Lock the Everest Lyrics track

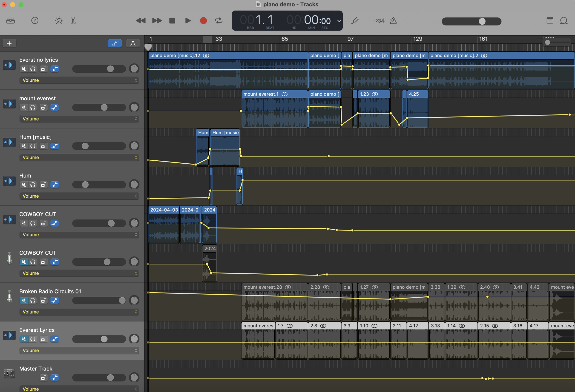(43, 339)
